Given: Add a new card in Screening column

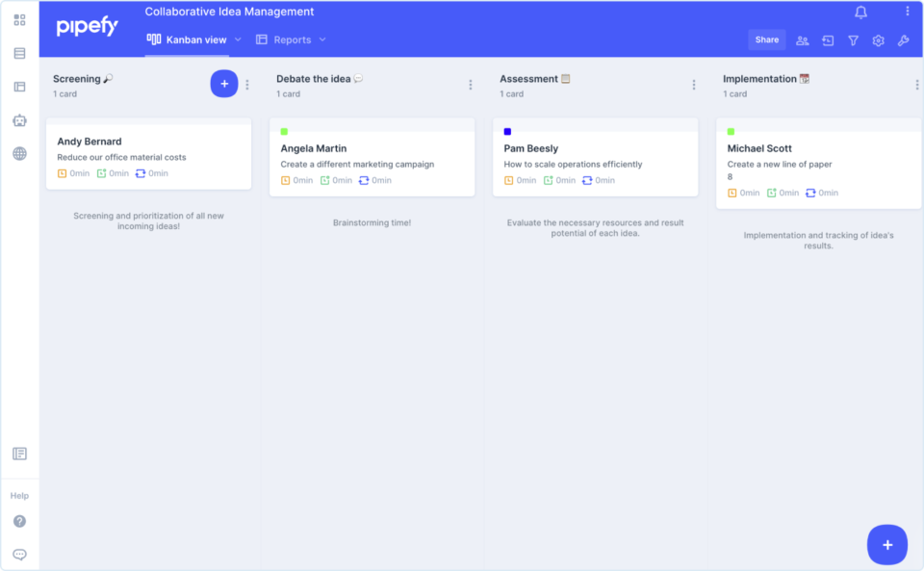Looking at the screenshot, I should (223, 84).
